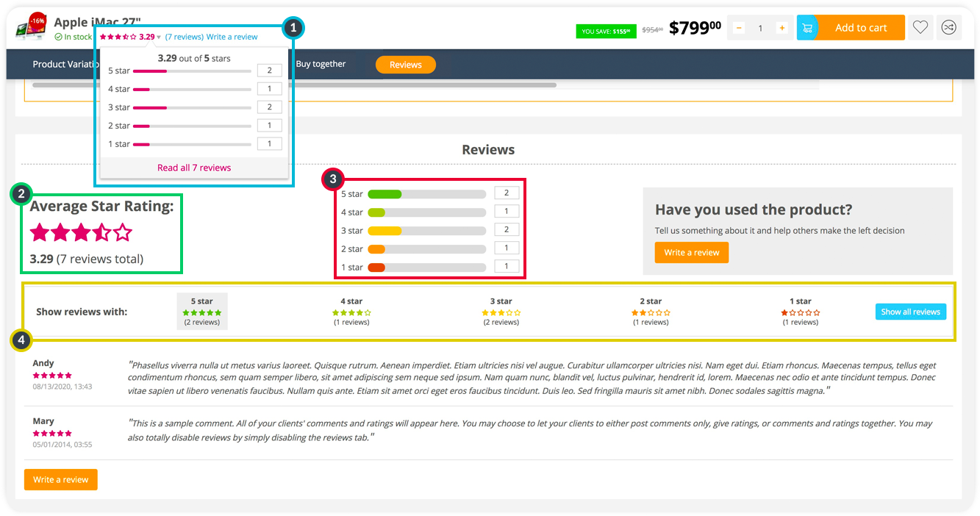This screenshot has width=980, height=516.
Task: Click the Read all 7 reviews link
Action: (194, 168)
